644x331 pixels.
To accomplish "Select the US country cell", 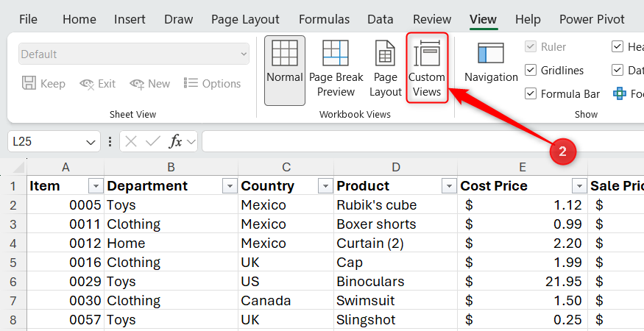I will click(x=286, y=281).
